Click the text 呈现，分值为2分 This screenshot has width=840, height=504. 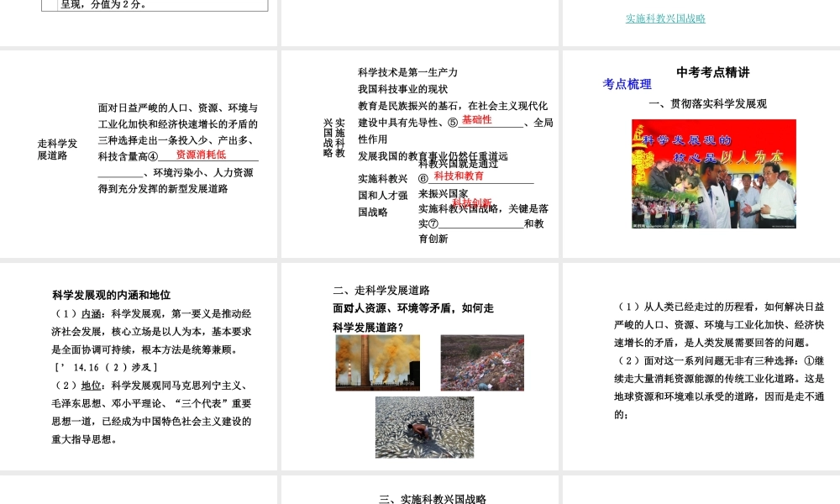pos(103,5)
